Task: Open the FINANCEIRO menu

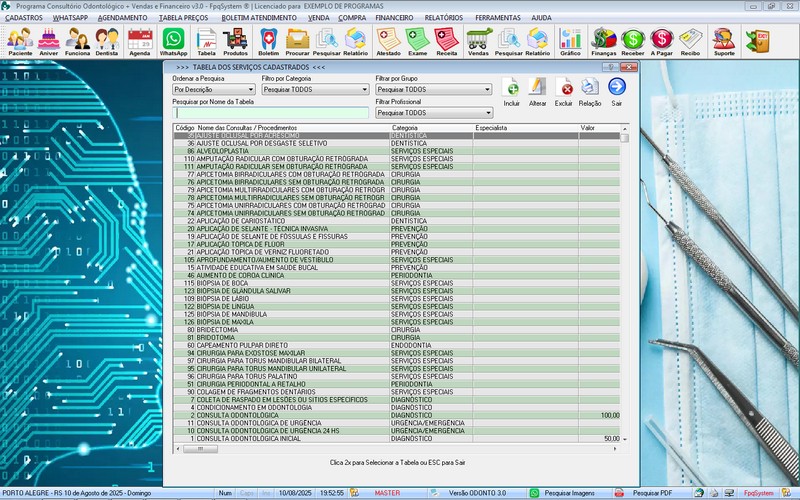Action: pos(394,18)
